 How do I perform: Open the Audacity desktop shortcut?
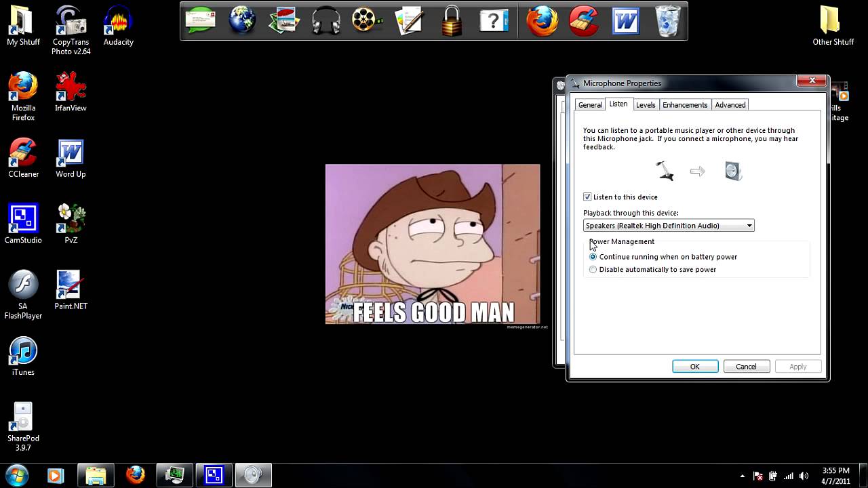pyautogui.click(x=119, y=26)
